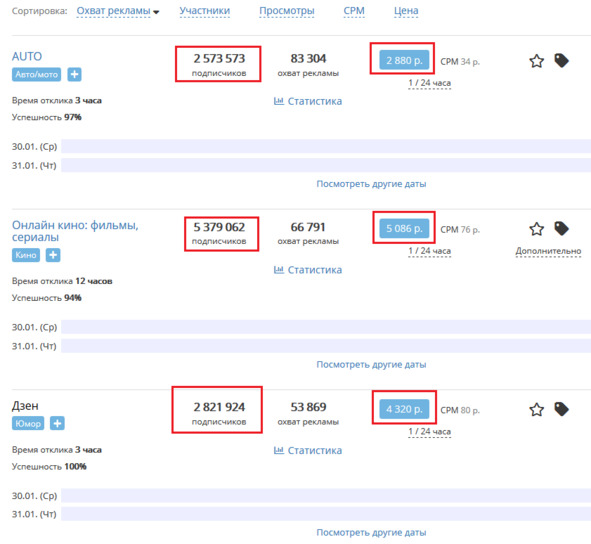Viewport: 591px width, 544px height.
Task: Click the 2 880 р. price button
Action: coord(404,60)
